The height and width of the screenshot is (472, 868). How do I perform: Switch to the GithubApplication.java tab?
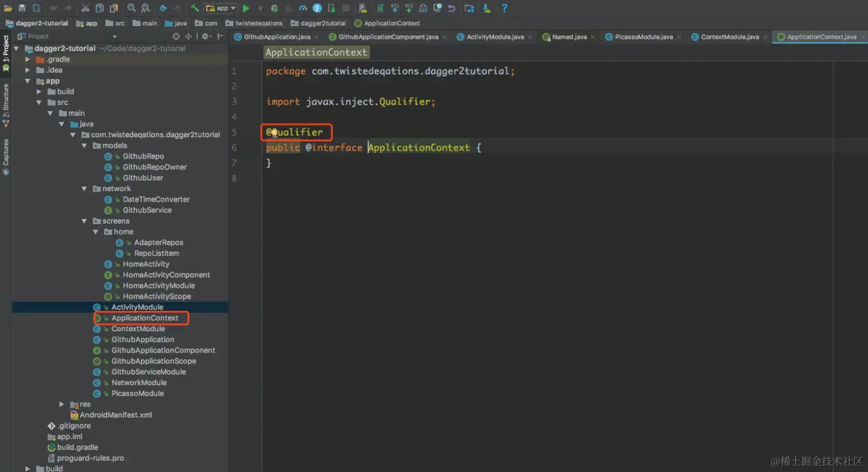[277, 37]
